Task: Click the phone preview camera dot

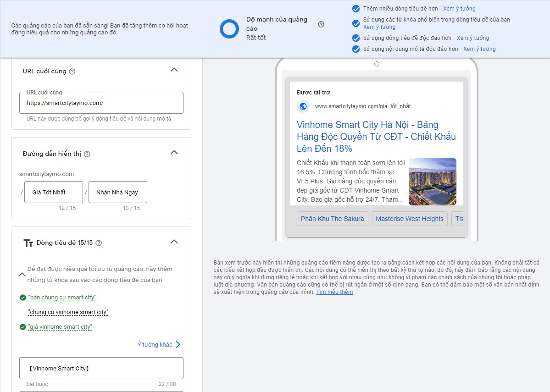Action: click(x=377, y=64)
